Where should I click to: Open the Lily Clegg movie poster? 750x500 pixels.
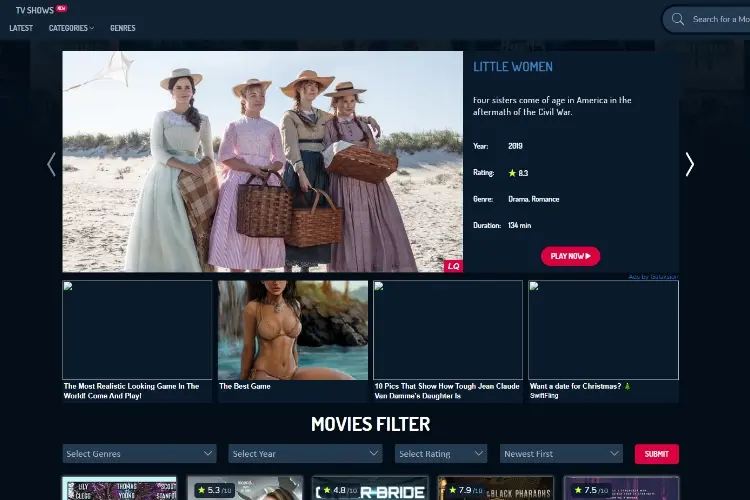pos(120,488)
